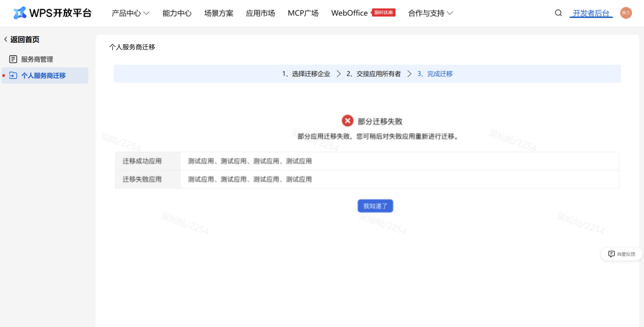
Task: Open the MCP广场 navigation item
Action: point(303,13)
